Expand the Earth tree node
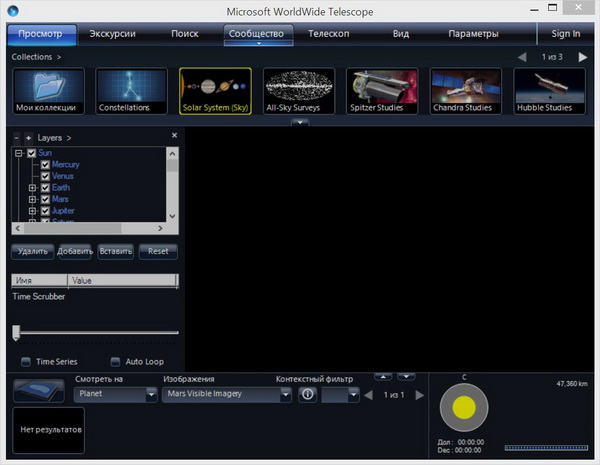Screen dimensions: 600x465 (32, 188)
